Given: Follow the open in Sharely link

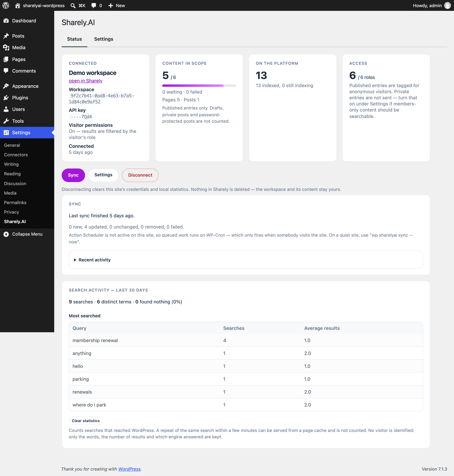Looking at the screenshot, I should 85,81.
